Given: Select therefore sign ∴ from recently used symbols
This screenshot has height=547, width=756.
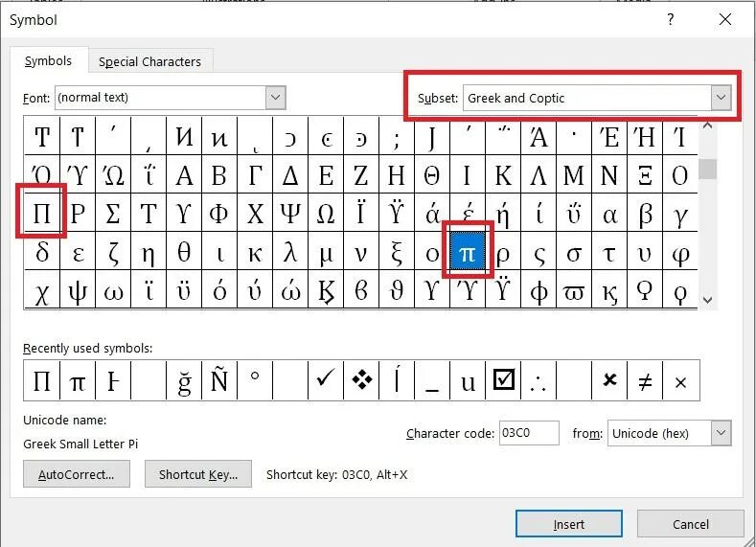Looking at the screenshot, I should [x=538, y=380].
